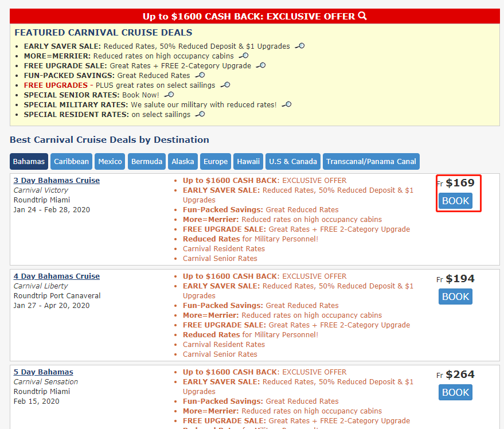Image resolution: width=504 pixels, height=429 pixels.
Task: Click Military Personnel rates under 4 Day cruise
Action: point(251,335)
